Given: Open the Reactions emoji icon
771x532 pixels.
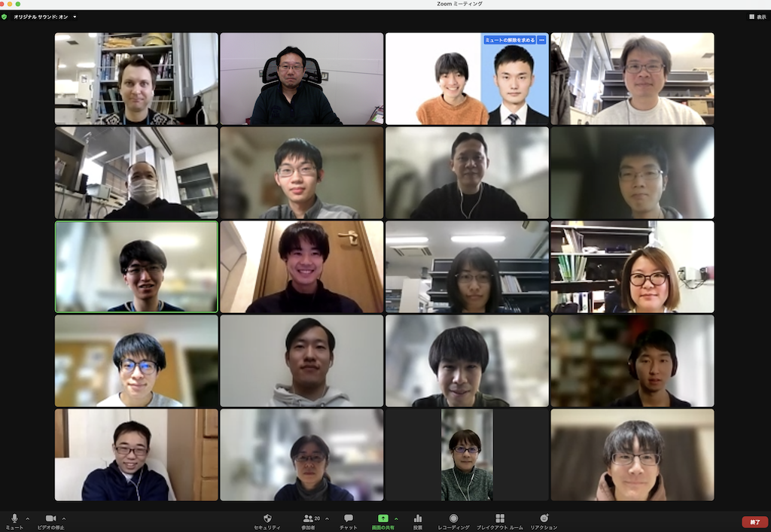Looking at the screenshot, I should pos(544,518).
